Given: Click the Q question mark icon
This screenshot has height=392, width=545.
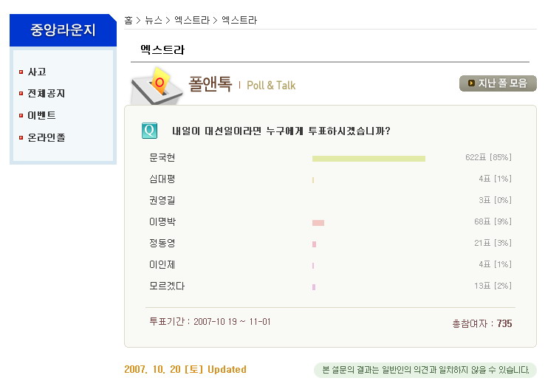Looking at the screenshot, I should pos(149,131).
